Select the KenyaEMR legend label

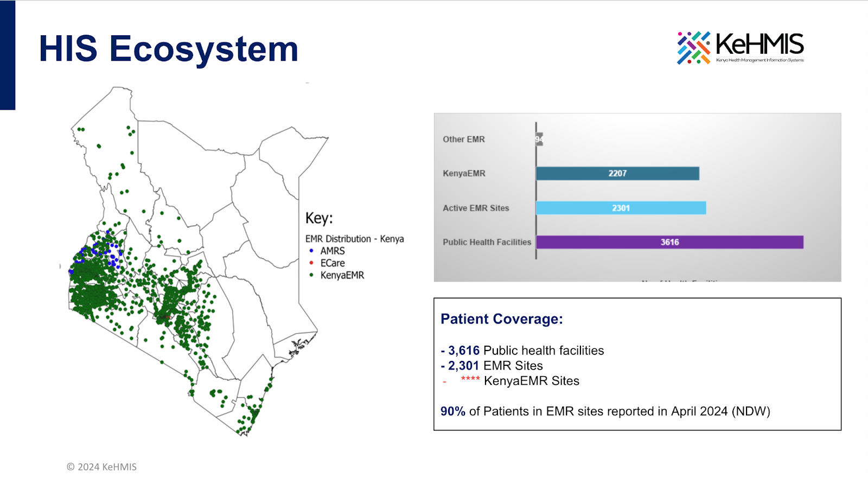tap(342, 275)
